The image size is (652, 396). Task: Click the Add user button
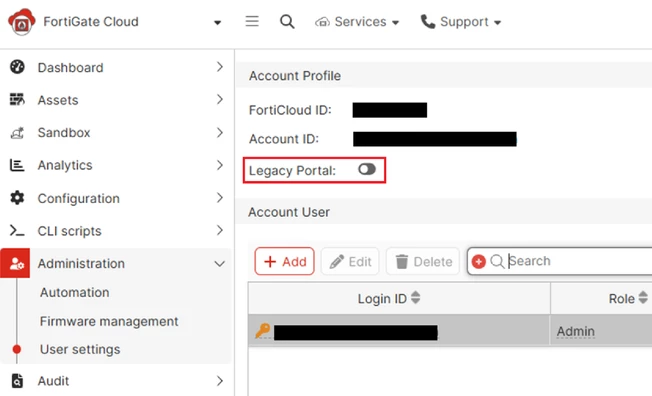[x=284, y=261]
